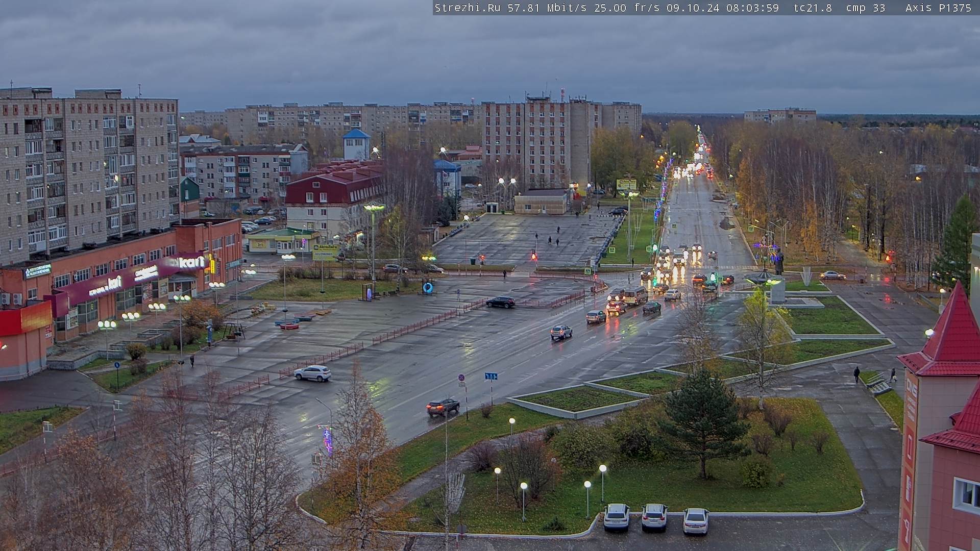Click the cmp 33 compression value
Screen dimensions: 980x551
pyautogui.click(x=865, y=8)
